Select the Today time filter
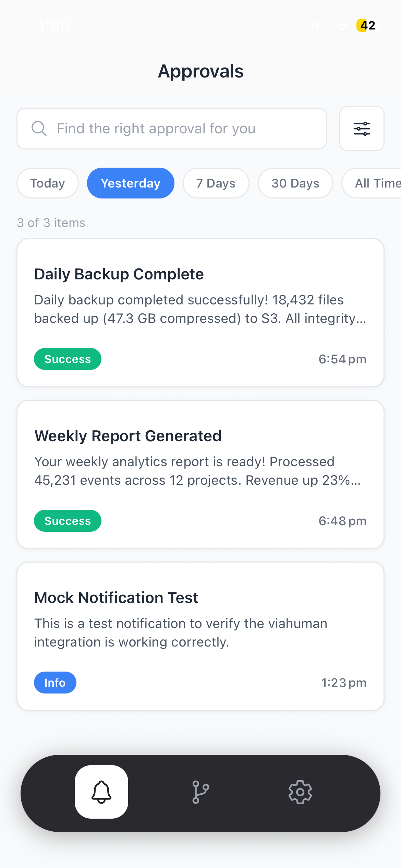The width and height of the screenshot is (401, 868). coord(47,183)
